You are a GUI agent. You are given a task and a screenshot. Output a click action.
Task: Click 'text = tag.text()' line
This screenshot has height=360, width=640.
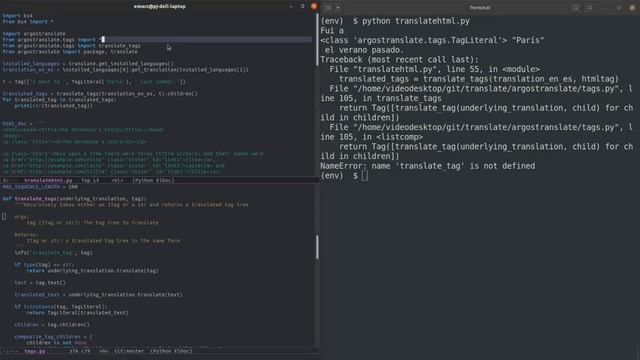40,282
